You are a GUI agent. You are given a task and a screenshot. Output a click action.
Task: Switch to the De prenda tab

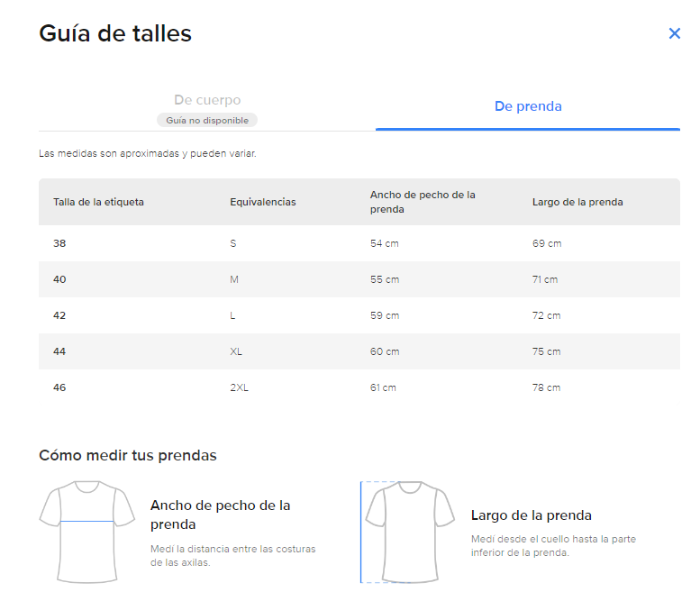(528, 106)
